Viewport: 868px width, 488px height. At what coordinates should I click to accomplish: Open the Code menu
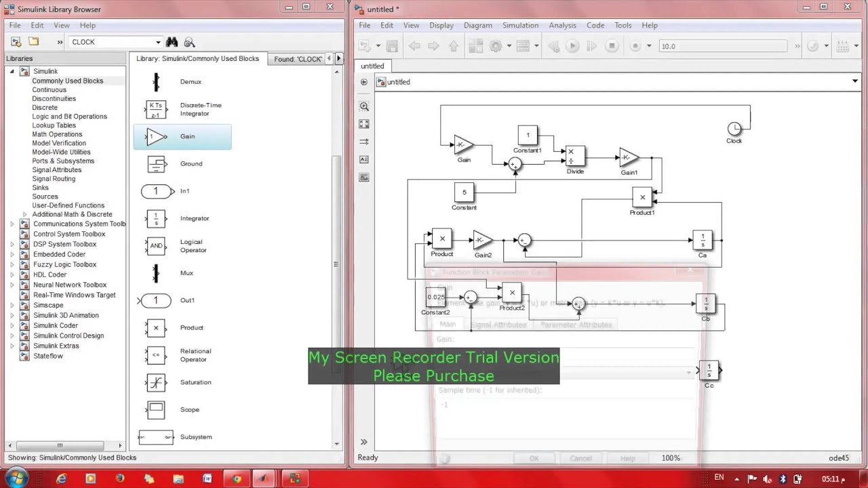(x=595, y=26)
